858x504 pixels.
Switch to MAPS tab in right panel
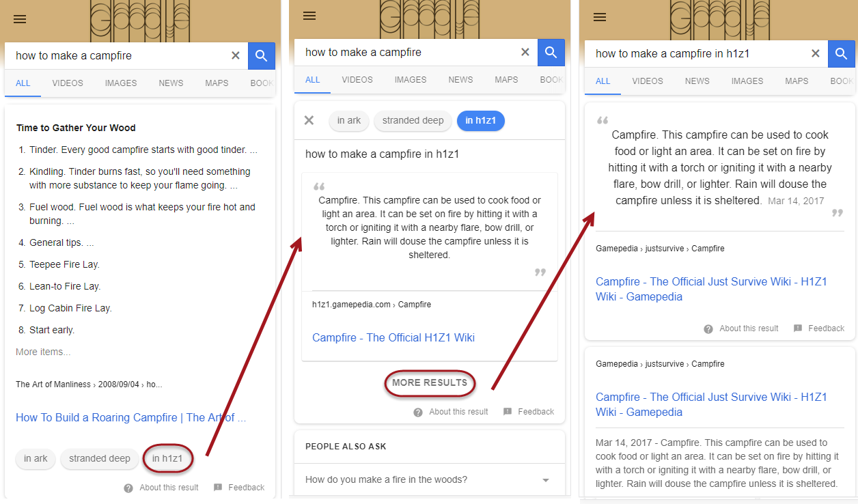tap(797, 81)
